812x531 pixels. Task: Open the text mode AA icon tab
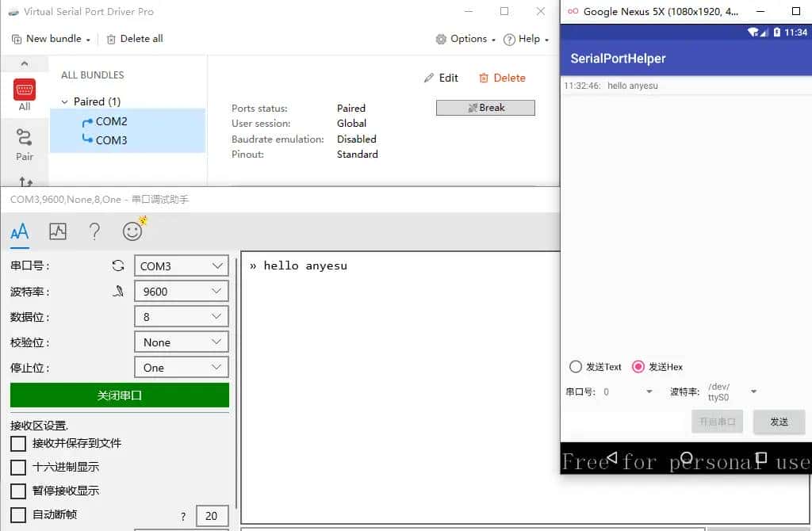tap(20, 231)
